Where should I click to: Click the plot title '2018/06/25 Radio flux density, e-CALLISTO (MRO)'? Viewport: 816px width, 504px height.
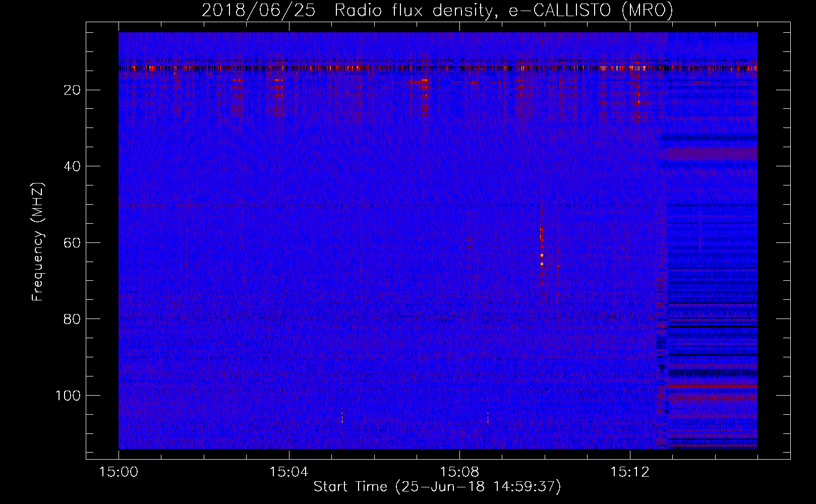pos(437,10)
